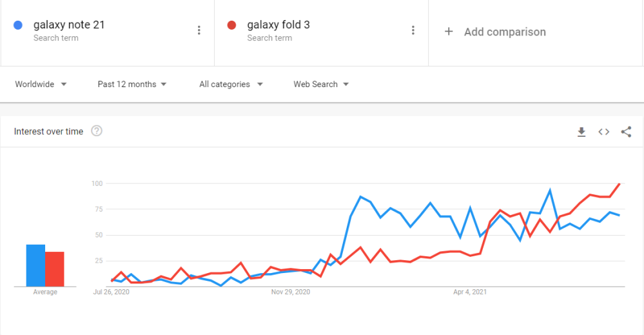Open the embed code icon

(604, 132)
